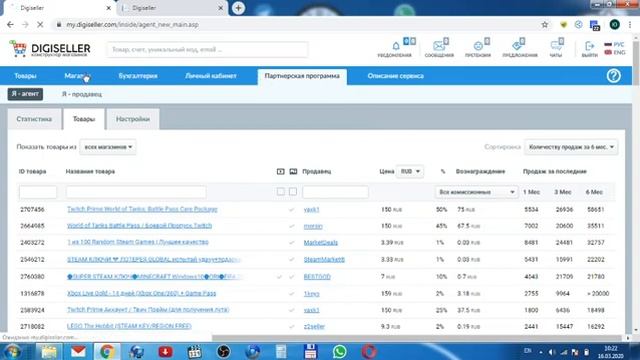
Task: Stop page loading with the X button
Action: click(x=40, y=24)
